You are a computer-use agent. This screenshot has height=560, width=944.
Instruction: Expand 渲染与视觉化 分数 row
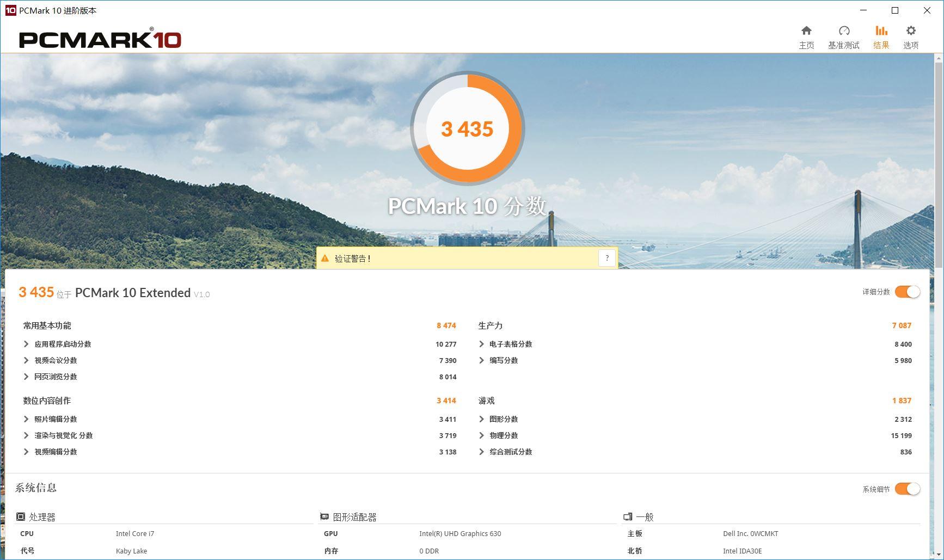tap(26, 435)
